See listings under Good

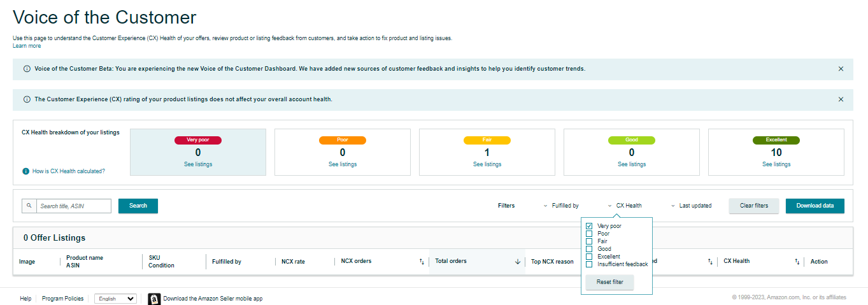[632, 164]
